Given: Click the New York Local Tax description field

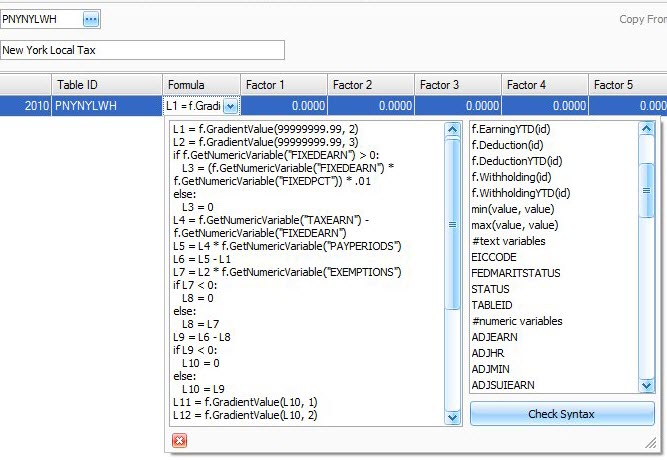Looking at the screenshot, I should click(x=142, y=50).
